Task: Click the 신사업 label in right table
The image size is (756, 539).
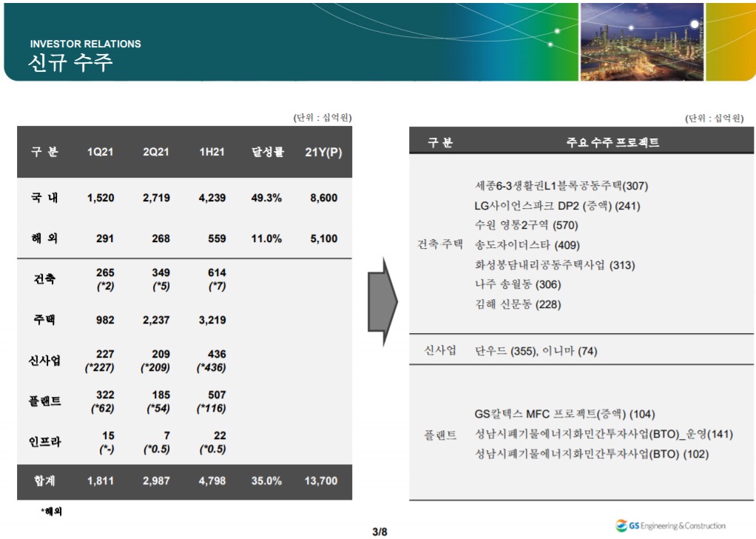Action: click(x=440, y=350)
